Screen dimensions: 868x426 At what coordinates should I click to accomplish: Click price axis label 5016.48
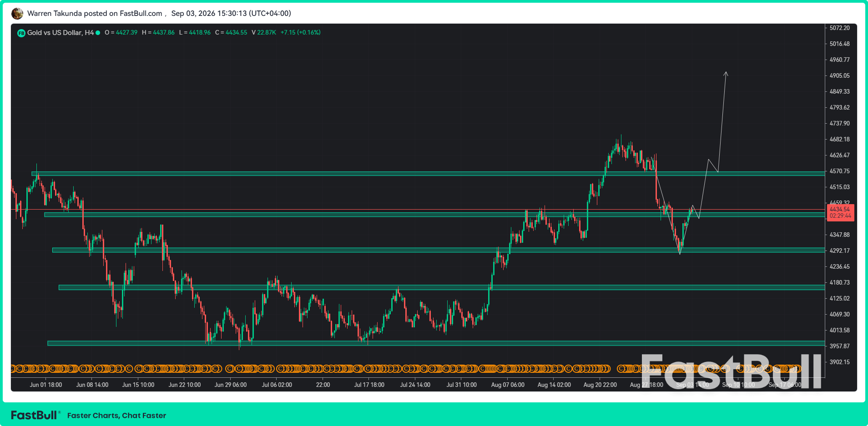pos(840,44)
